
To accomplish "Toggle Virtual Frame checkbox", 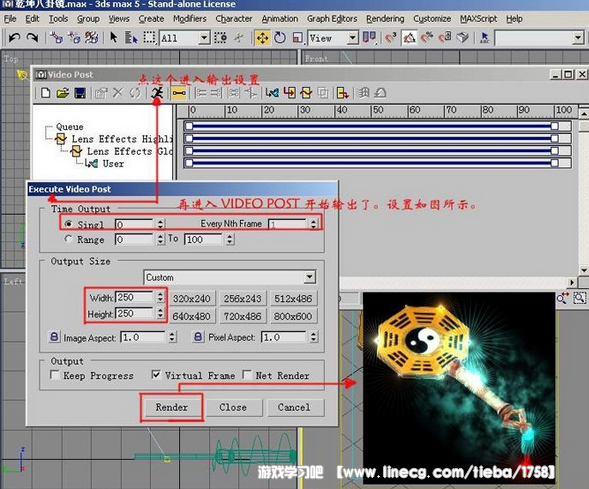I will (156, 374).
